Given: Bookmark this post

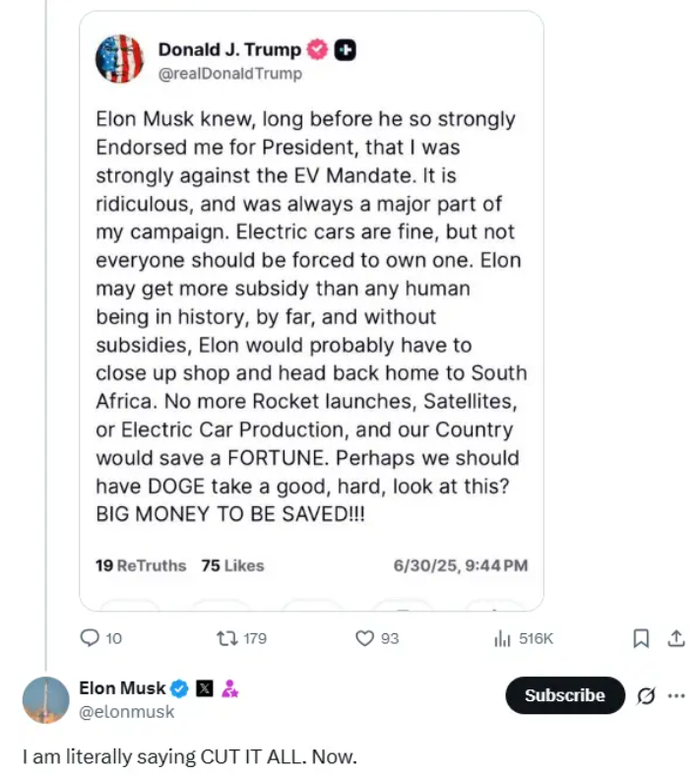Looking at the screenshot, I should [x=641, y=638].
